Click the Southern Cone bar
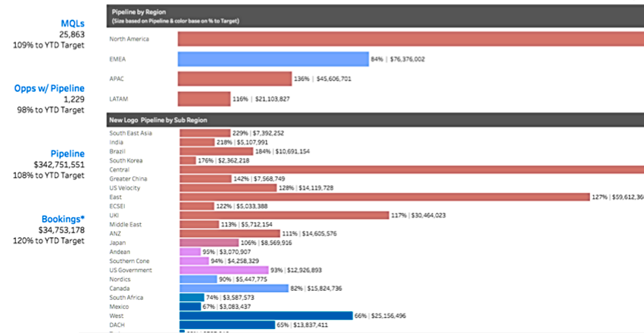644x333 pixels. pyautogui.click(x=194, y=261)
